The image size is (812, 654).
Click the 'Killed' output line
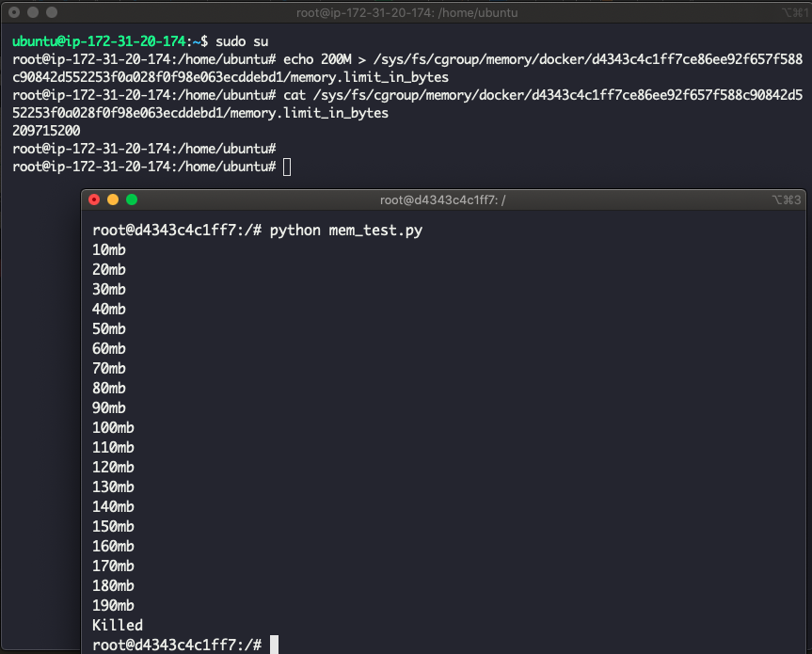118,625
